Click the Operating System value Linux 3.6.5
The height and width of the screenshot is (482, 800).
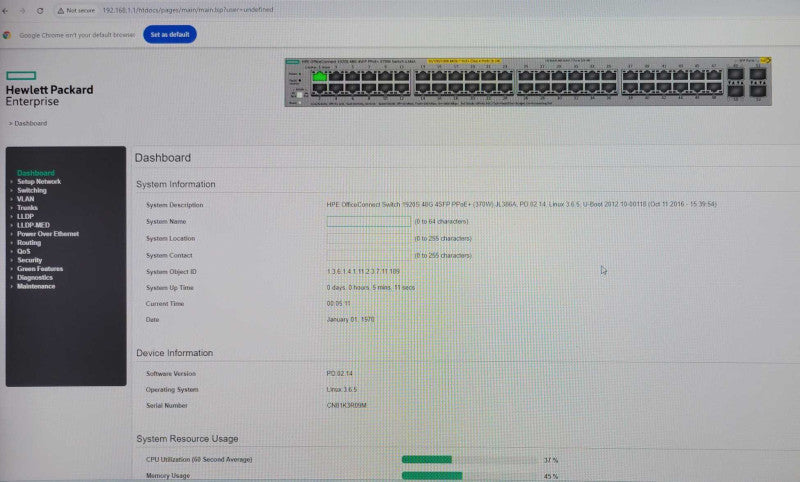click(x=342, y=389)
